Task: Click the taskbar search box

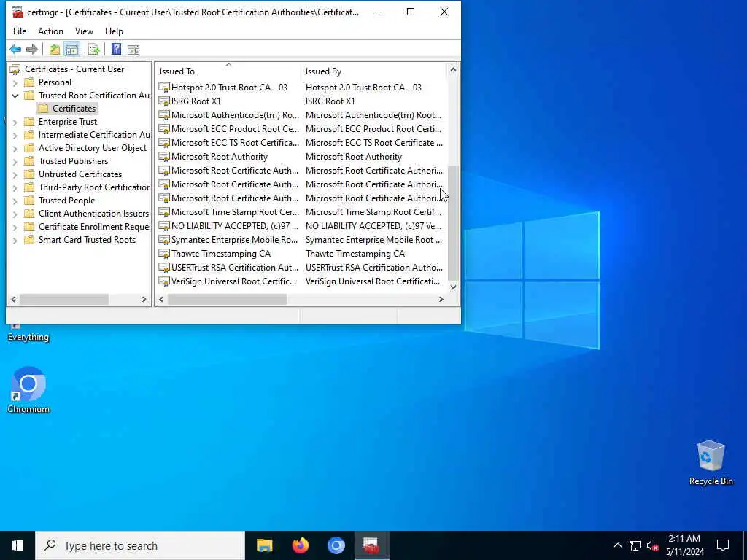Action: click(x=140, y=545)
